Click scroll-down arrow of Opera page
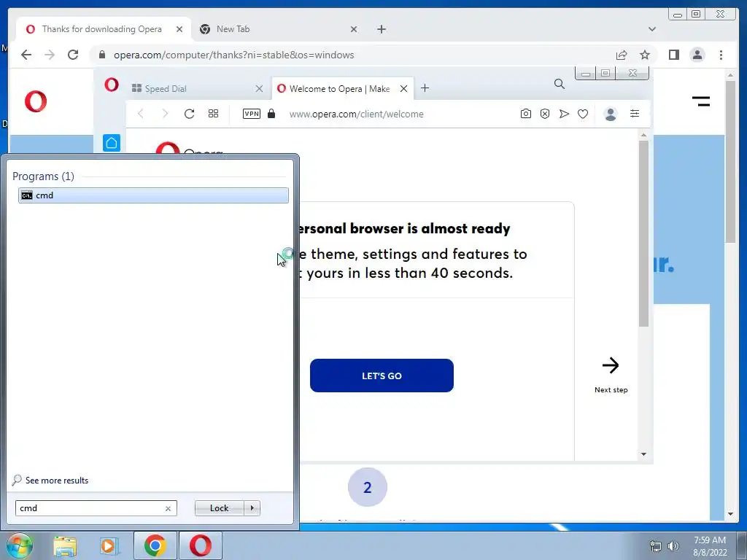 coord(643,454)
